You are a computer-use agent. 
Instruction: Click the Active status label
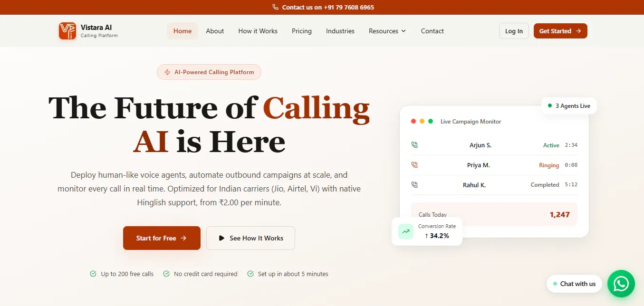[x=551, y=145]
